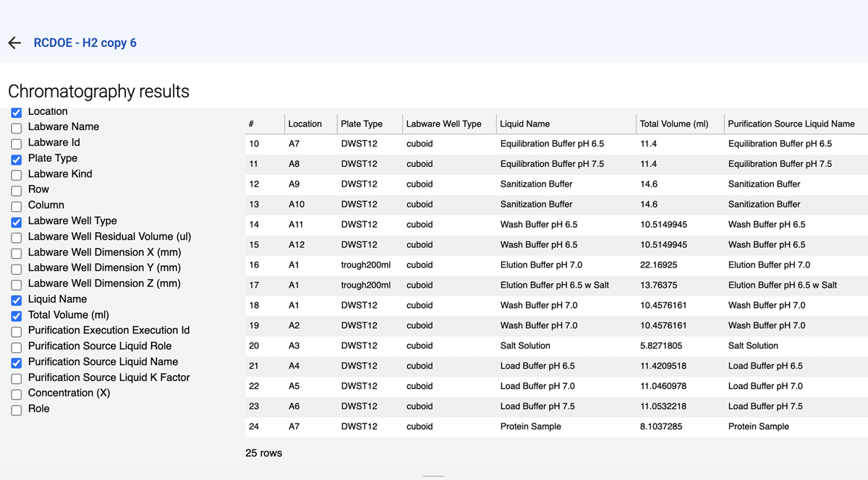Enable Purification Source Liquid Role checkbox
Image resolution: width=868 pixels, height=480 pixels.
[x=17, y=347]
